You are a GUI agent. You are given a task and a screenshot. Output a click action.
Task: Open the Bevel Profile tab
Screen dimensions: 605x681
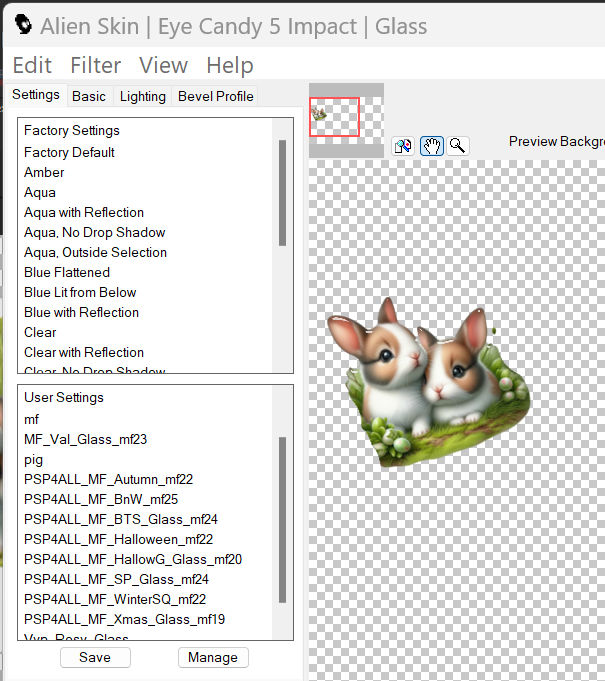click(215, 96)
